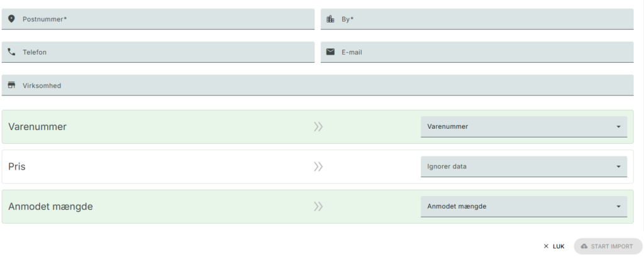
Task: Click the phone icon beside Telefon
Action: click(x=11, y=52)
